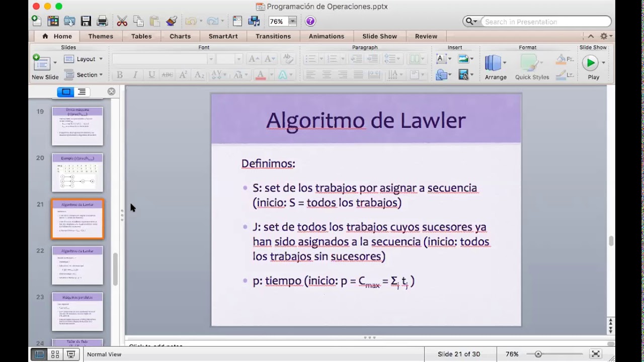This screenshot has height=362, width=644.
Task: Undo the last action
Action: 191,21
